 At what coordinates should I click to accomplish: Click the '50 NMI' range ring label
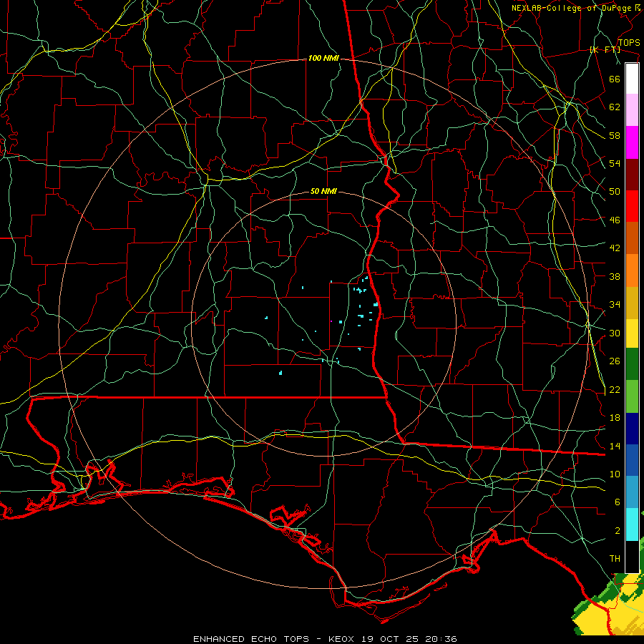pyautogui.click(x=323, y=191)
